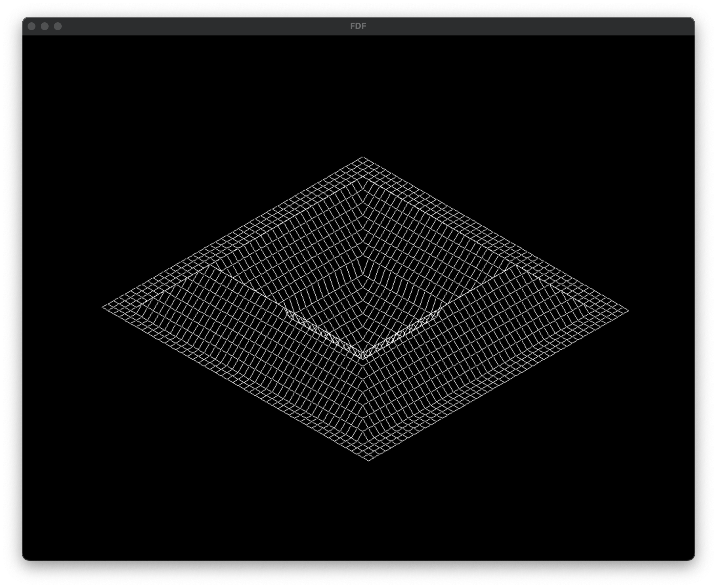Click the leftmost corner of the wireframe grid
Viewport: 717px width, 588px height.
(102, 307)
